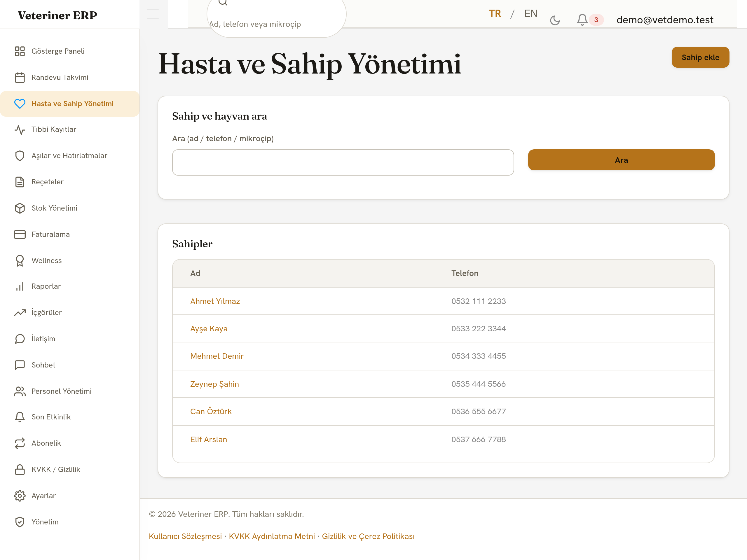This screenshot has height=560, width=747.
Task: Click the Wellness award ribbon icon
Action: (20, 260)
